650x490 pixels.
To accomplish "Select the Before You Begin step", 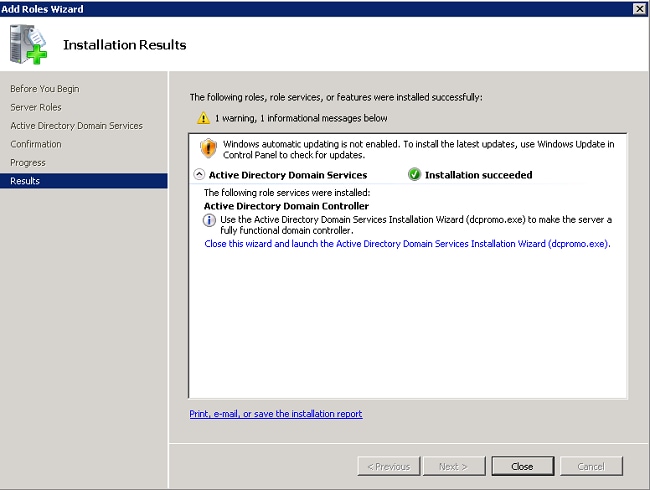I will 45,89.
